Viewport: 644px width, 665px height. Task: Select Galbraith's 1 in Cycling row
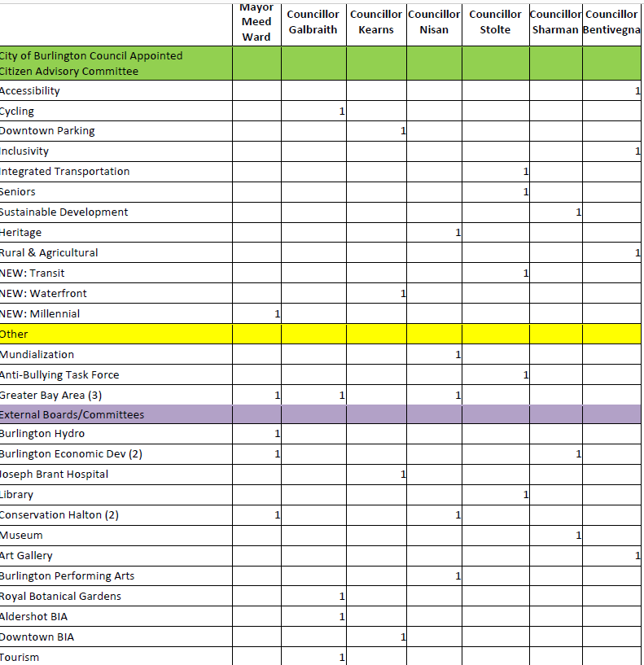(342, 112)
